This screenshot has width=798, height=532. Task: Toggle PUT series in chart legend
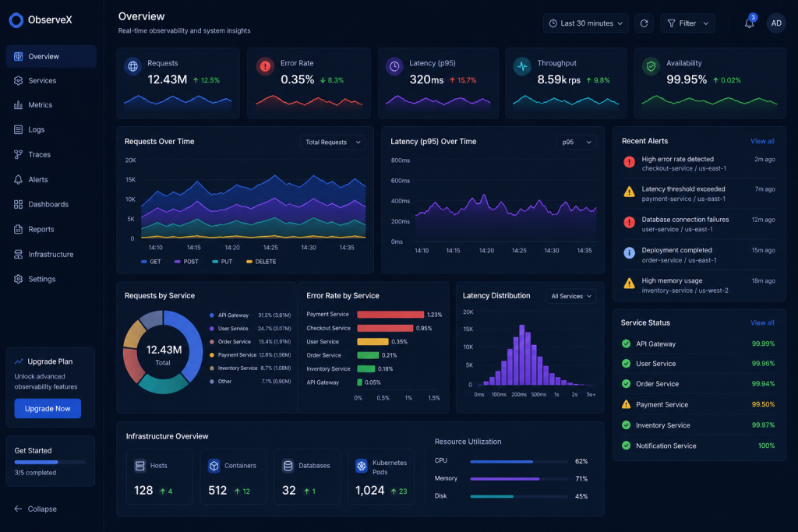point(222,262)
